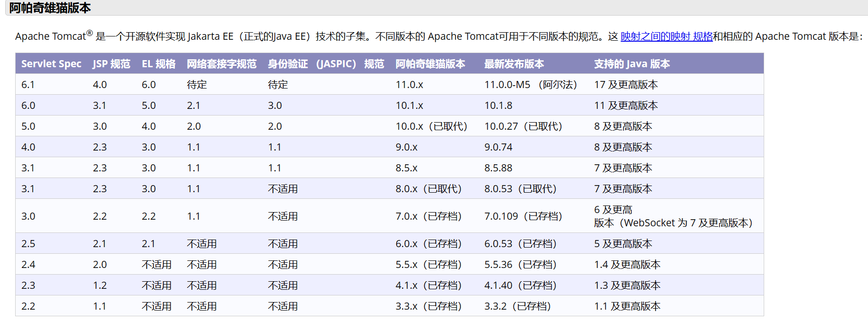Click the 1.4 及更高版本 cell
868x321 pixels.
[627, 265]
